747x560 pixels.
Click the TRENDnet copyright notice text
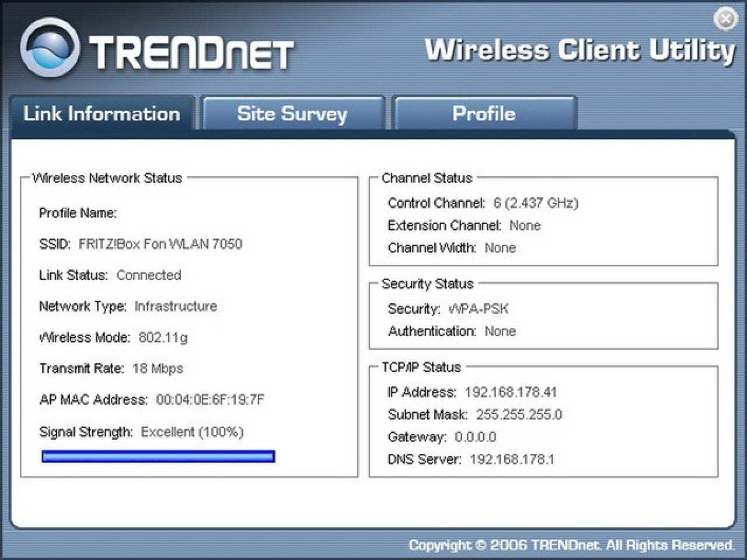coord(571,545)
